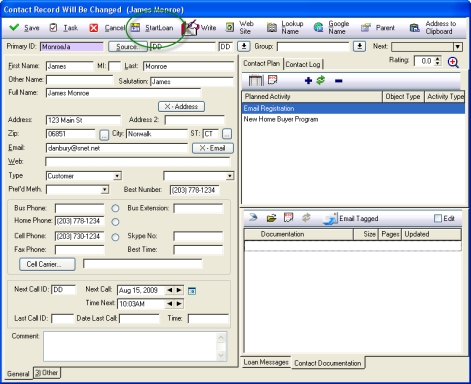The height and width of the screenshot is (384, 471).
Task: Click Object Type column header
Action: 403,96
